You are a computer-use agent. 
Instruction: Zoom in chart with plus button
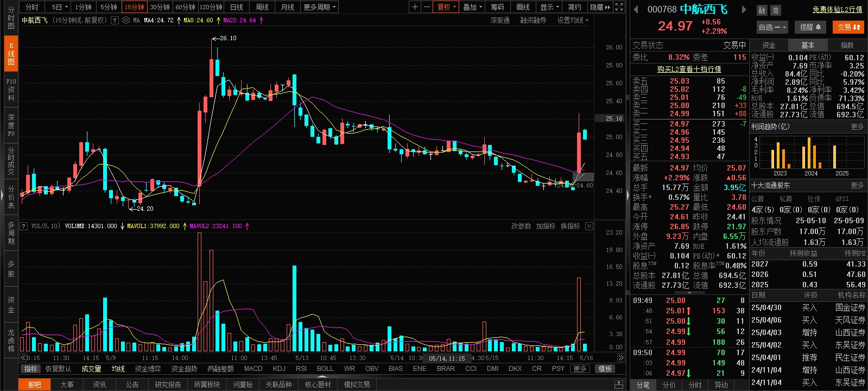(415, 7)
